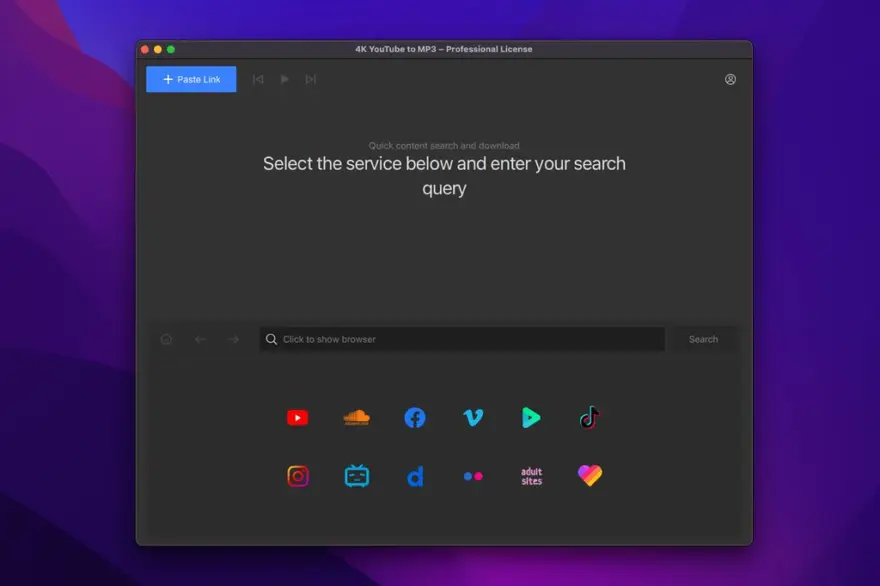Select the green play-arrow service icon

pos(531,418)
